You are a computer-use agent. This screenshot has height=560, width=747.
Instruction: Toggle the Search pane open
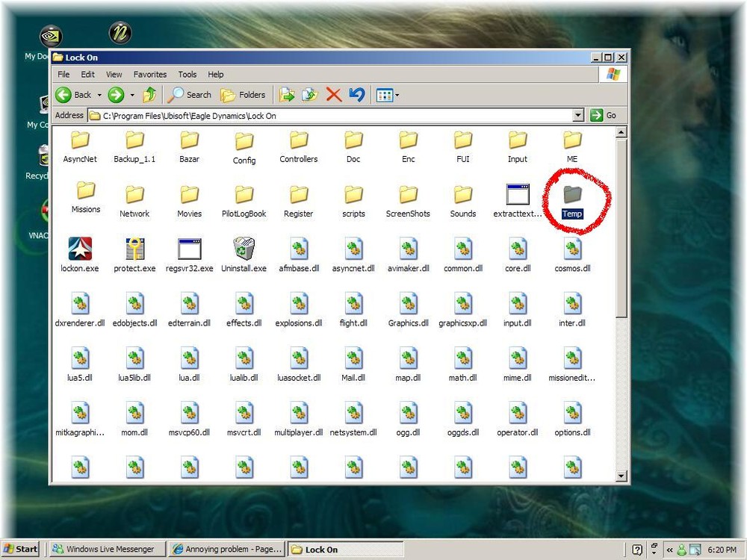pyautogui.click(x=190, y=95)
